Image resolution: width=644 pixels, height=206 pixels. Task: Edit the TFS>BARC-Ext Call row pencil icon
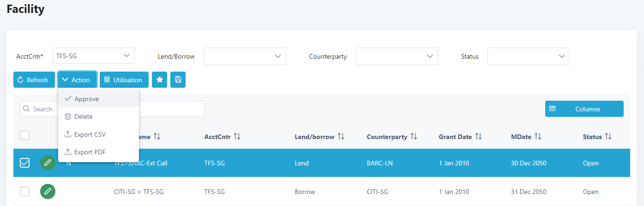click(48, 163)
